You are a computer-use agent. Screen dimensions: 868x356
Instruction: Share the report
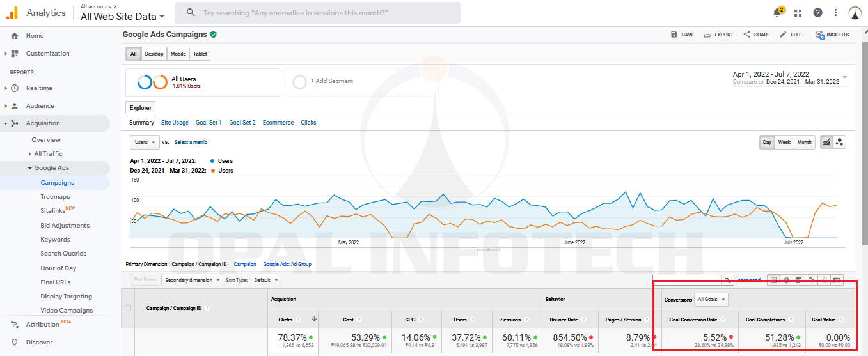tap(757, 35)
